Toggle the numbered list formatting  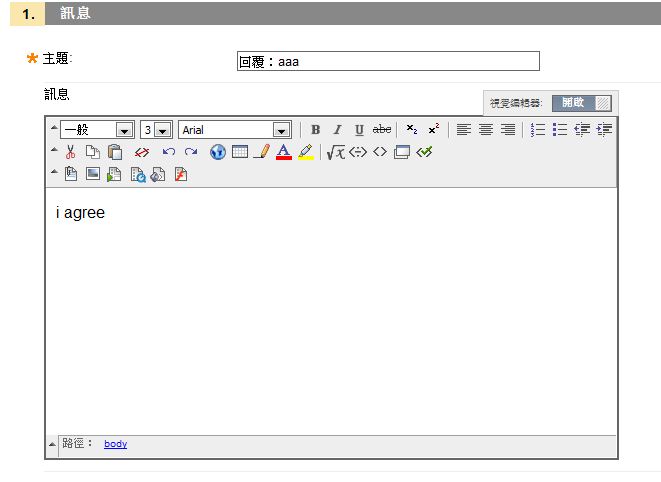tap(538, 130)
